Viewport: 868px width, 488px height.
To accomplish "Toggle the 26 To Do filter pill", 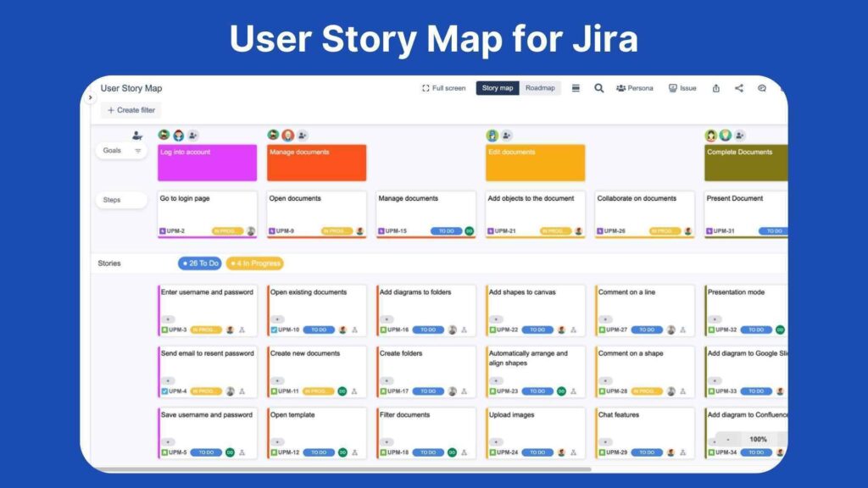I will coord(201,263).
